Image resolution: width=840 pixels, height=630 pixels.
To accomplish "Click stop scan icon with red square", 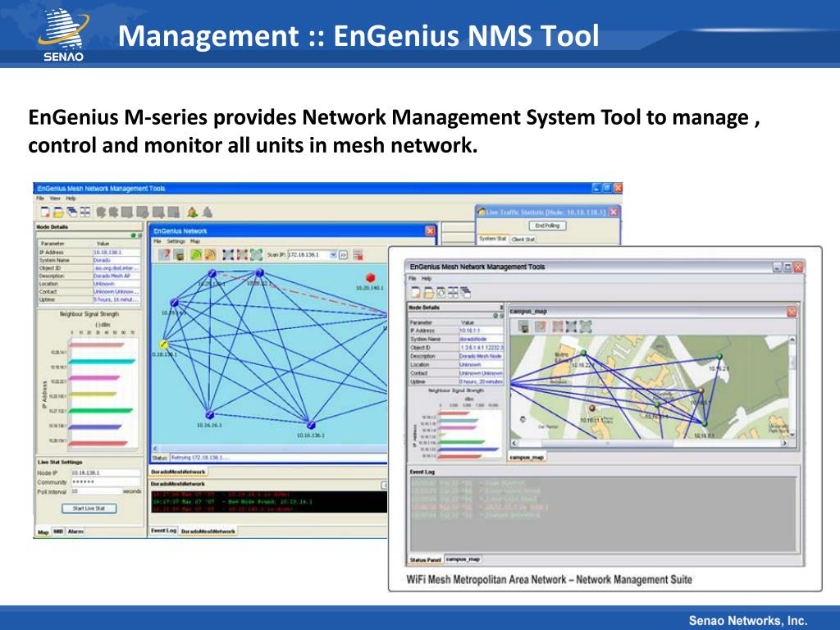I will pos(358,254).
